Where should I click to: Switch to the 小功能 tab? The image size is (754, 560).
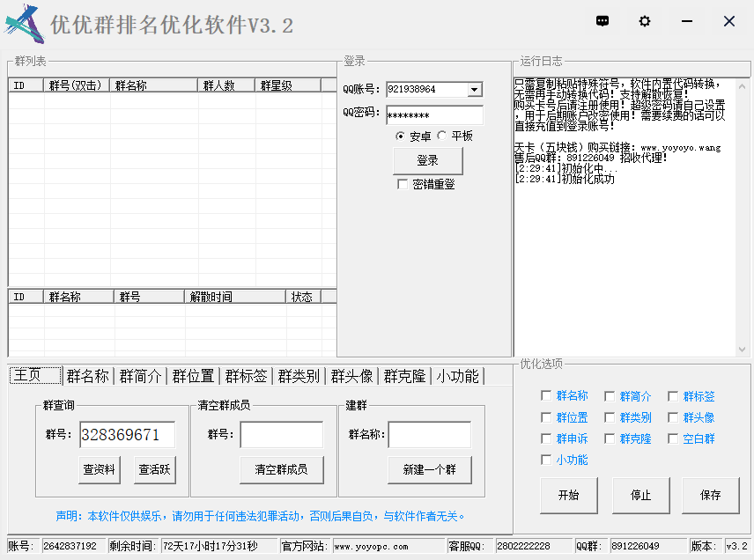(458, 376)
